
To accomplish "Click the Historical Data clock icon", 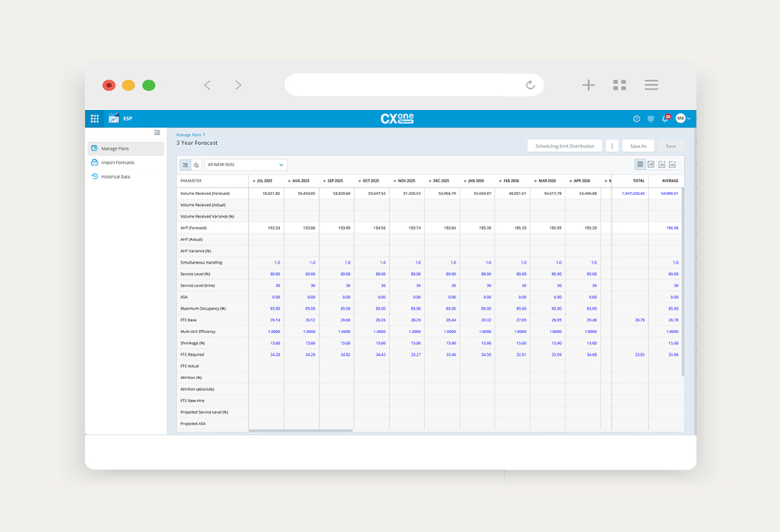I will click(94, 176).
